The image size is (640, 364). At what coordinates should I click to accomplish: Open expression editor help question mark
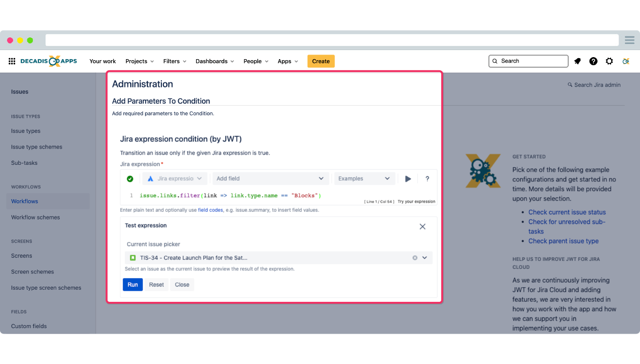click(427, 178)
